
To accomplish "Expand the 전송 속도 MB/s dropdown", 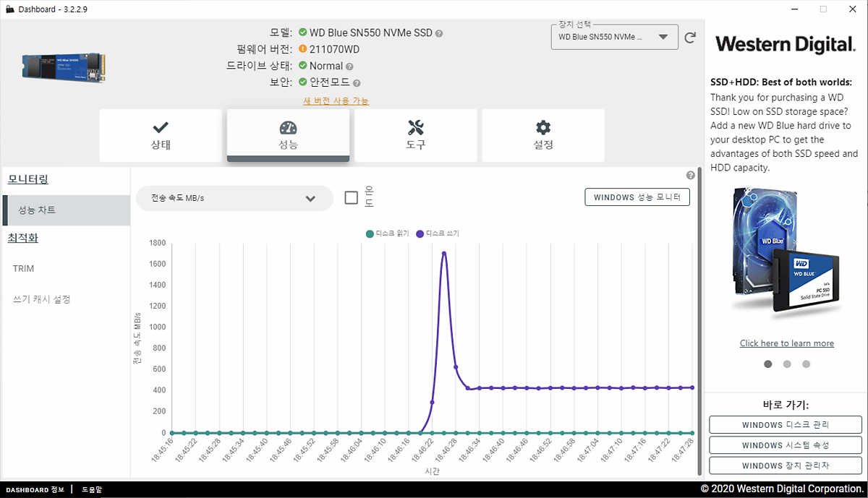I will [x=234, y=198].
